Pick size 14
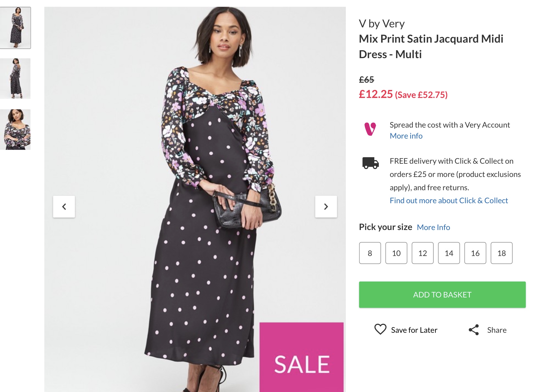Image resolution: width=535 pixels, height=392 pixels. [x=449, y=253]
